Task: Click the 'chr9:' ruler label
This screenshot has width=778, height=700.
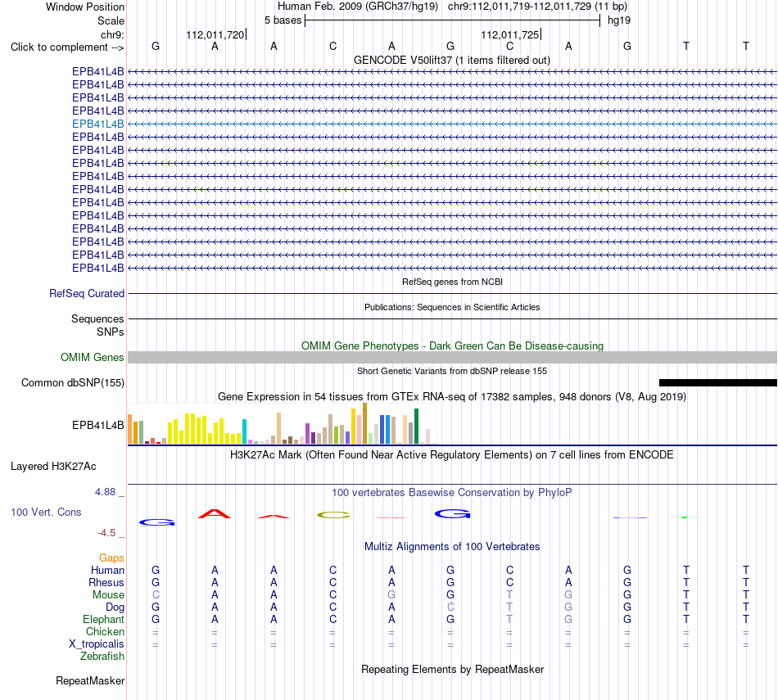Action: (113, 34)
